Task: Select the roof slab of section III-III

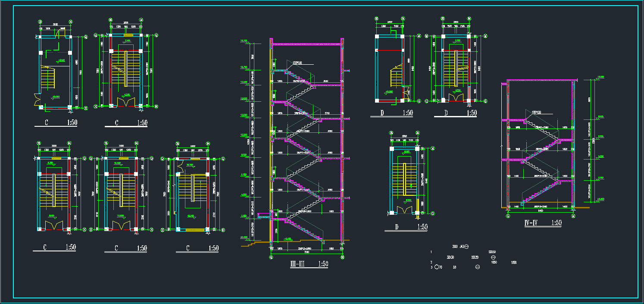Action: click(307, 44)
